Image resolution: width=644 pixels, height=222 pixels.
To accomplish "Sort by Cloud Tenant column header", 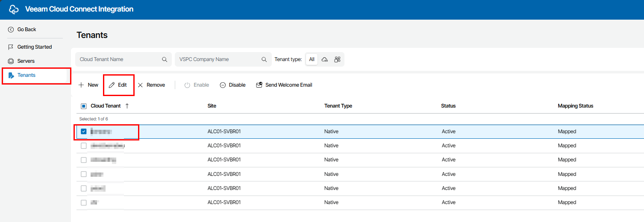I will click(x=106, y=106).
